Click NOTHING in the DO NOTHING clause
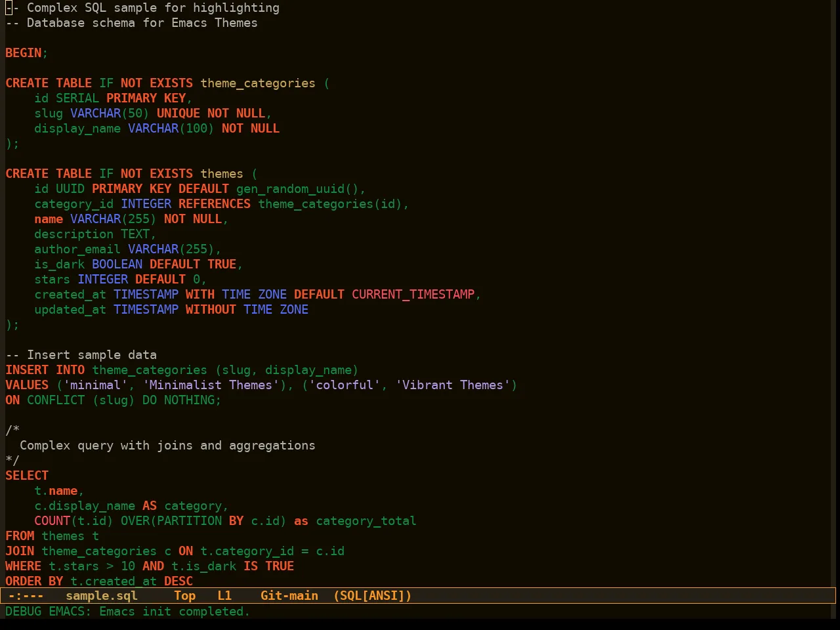 click(189, 400)
